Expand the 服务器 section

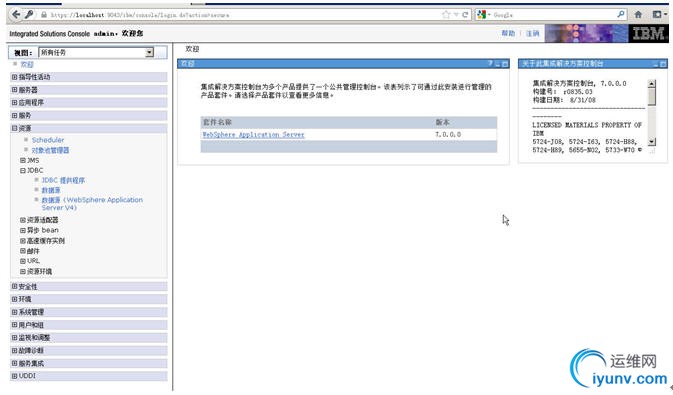(x=15, y=90)
